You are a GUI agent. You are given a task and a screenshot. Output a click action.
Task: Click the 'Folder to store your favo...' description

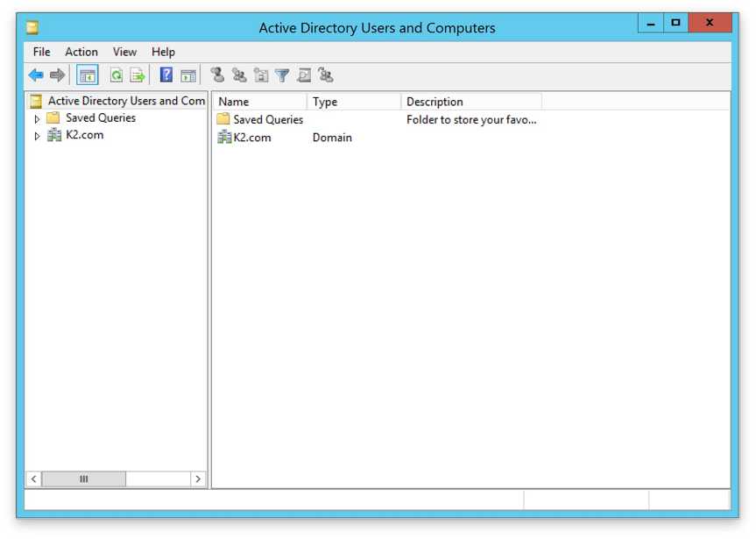point(471,120)
